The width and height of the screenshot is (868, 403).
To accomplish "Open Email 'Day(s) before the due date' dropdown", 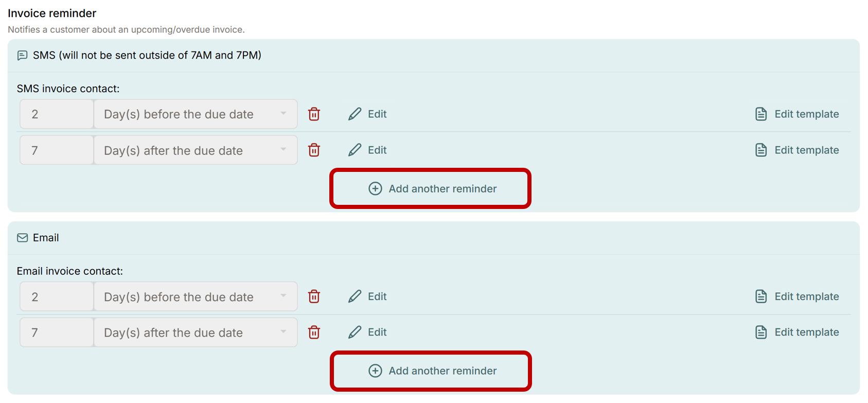I will coord(196,296).
